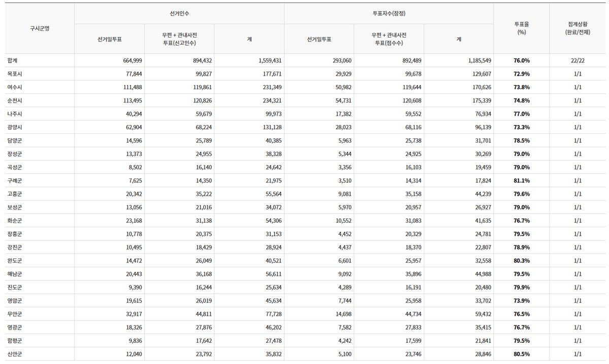Click 무안군 voters total 59,432
The width and height of the screenshot is (609, 364).
click(483, 314)
